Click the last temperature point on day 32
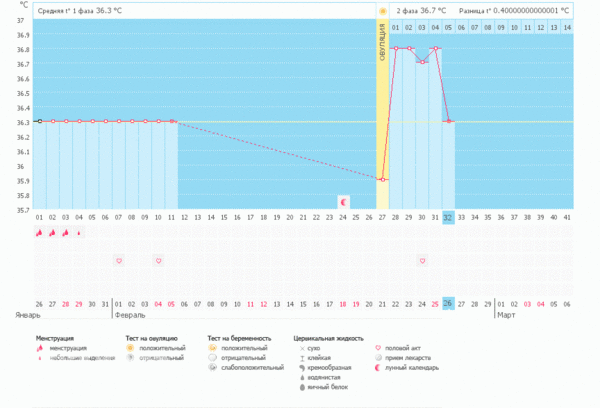This screenshot has height=408, width=600. pyautogui.click(x=449, y=121)
